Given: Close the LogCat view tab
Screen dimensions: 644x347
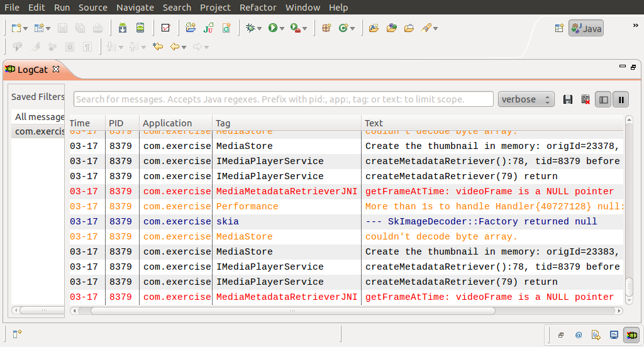Looking at the screenshot, I should (56, 69).
